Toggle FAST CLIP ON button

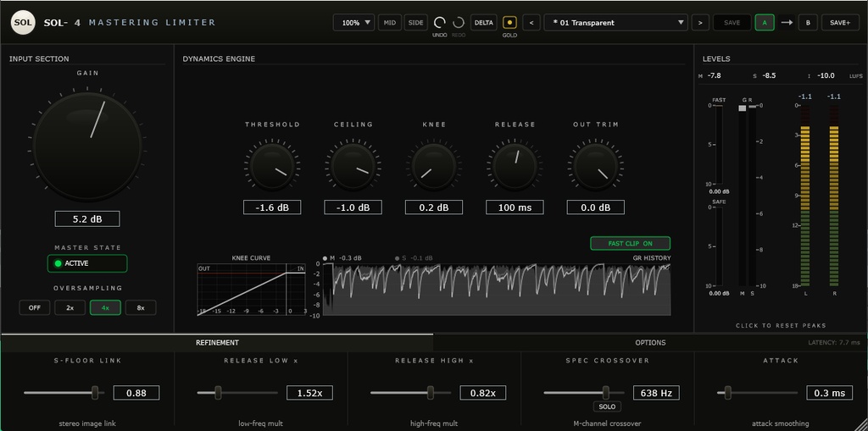(630, 243)
